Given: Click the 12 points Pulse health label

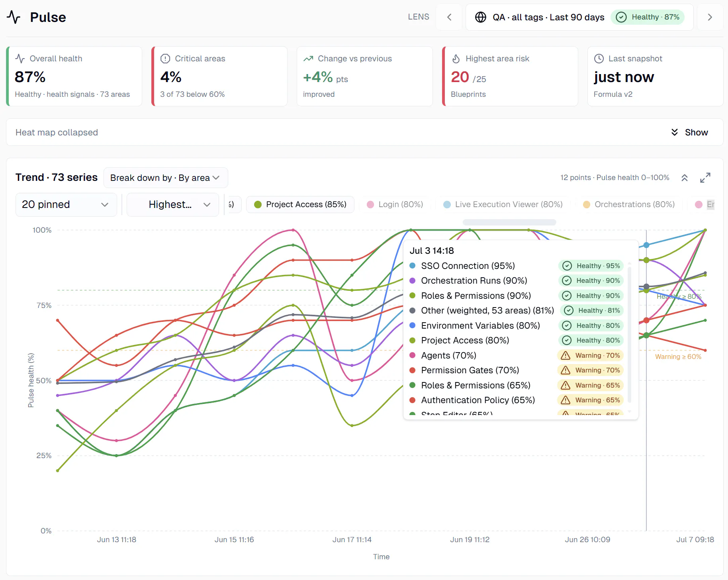Looking at the screenshot, I should [x=615, y=178].
